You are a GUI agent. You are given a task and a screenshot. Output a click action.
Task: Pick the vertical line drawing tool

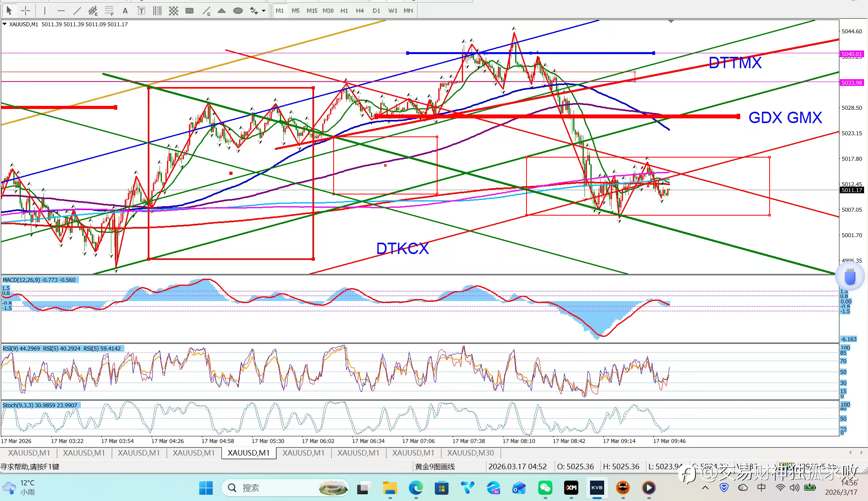point(45,11)
